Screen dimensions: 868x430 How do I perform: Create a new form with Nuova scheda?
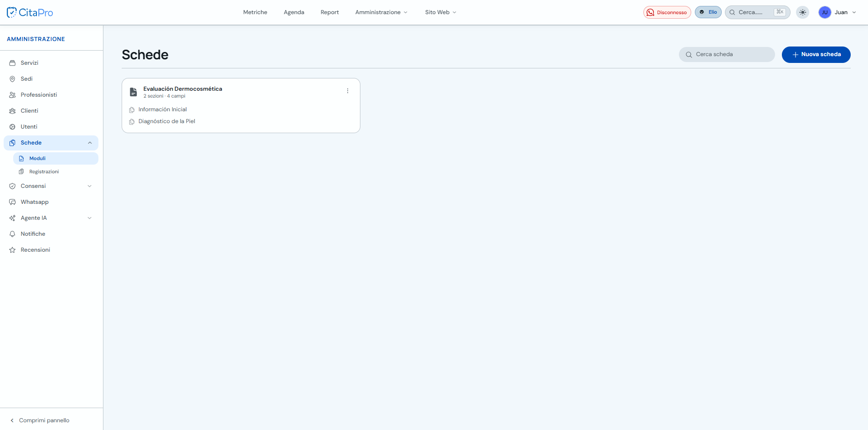(x=816, y=55)
